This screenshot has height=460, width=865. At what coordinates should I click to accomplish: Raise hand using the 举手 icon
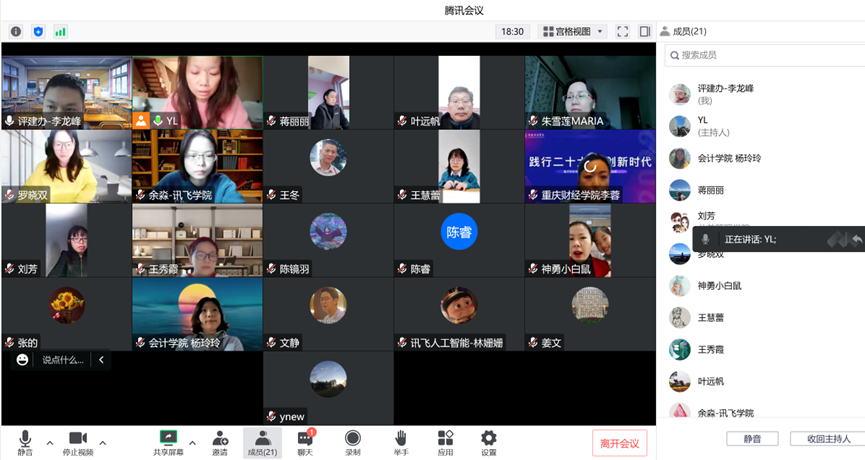point(401,442)
